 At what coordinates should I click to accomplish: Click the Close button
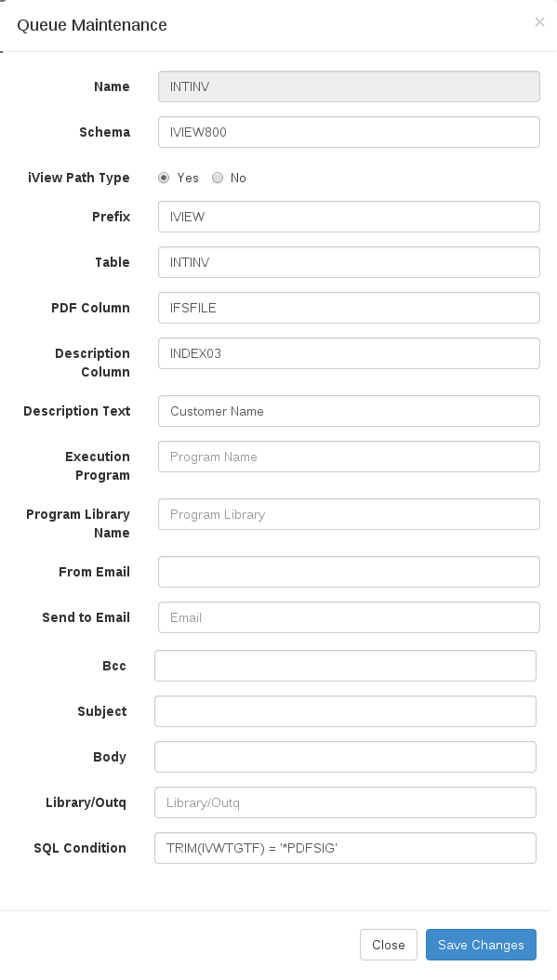388,945
